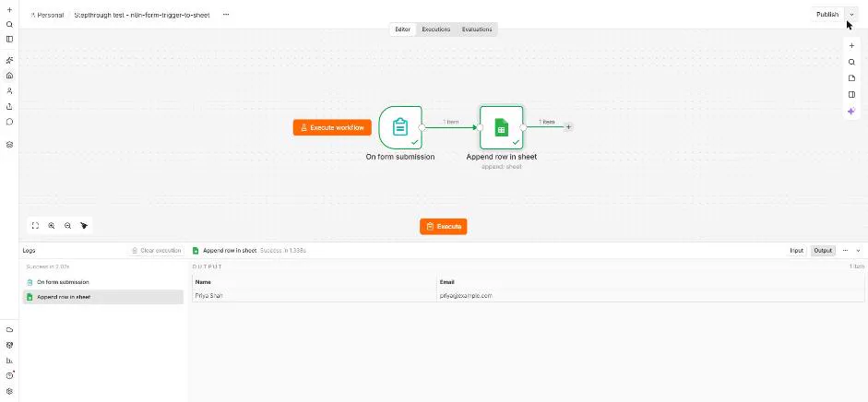Click the plus icon in left sidebar

click(9, 10)
